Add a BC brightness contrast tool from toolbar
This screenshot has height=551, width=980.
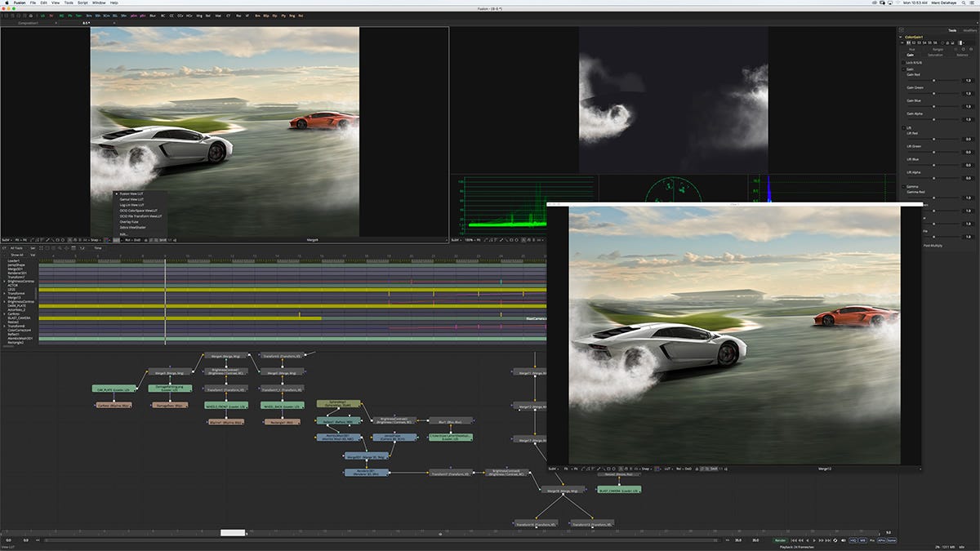coord(164,16)
